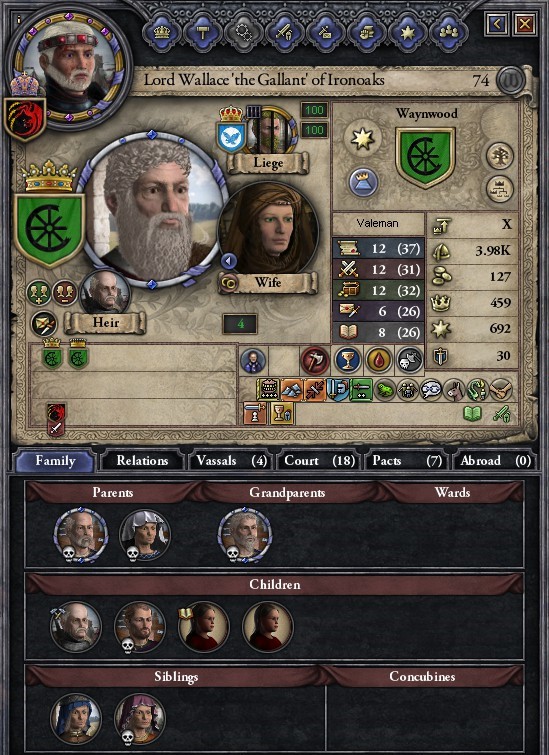Click the wine goblet lifestyle trait icon
Screen dimensions: 549x755
tap(347, 360)
